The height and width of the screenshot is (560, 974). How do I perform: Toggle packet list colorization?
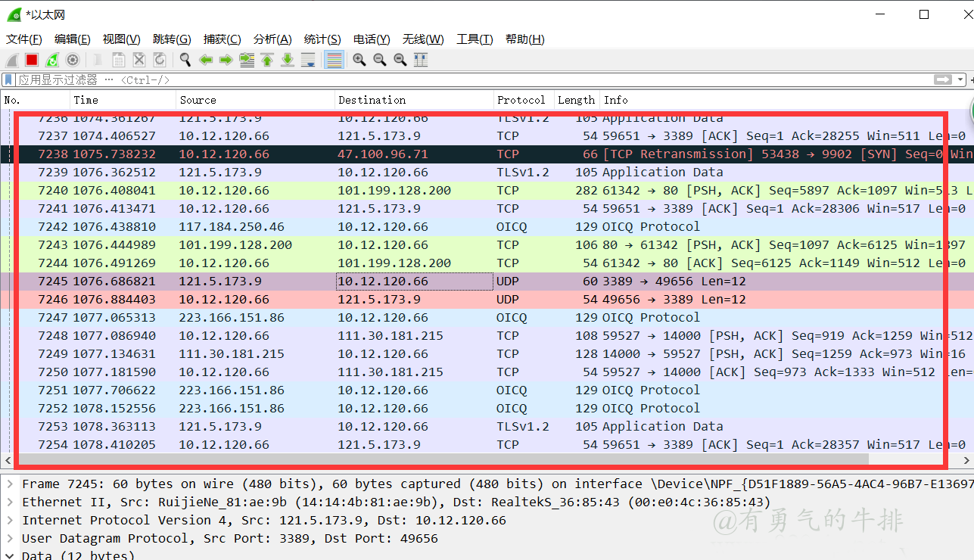(334, 60)
